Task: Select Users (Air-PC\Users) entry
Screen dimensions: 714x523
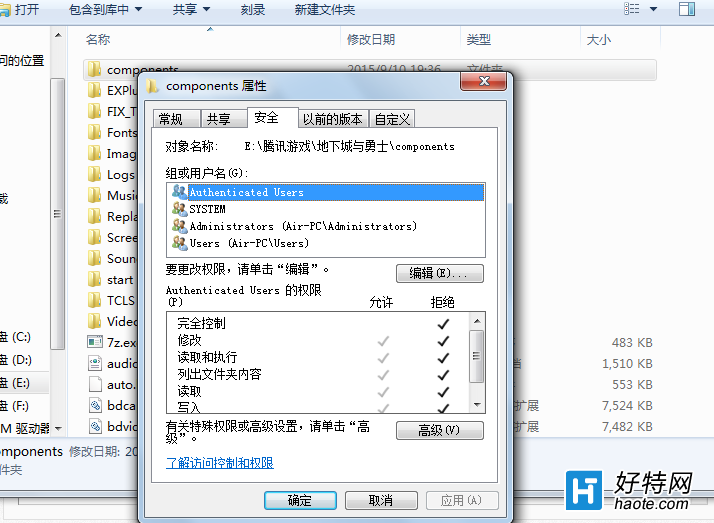Action: [x=249, y=243]
